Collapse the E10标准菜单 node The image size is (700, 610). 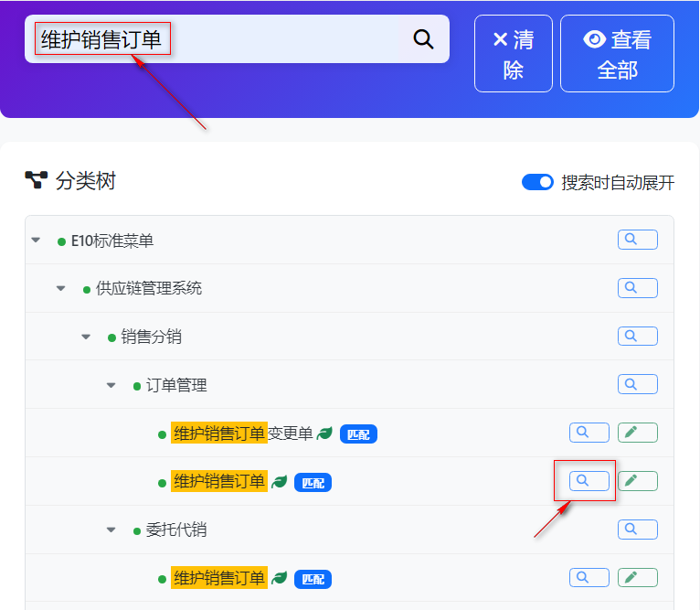click(x=36, y=241)
